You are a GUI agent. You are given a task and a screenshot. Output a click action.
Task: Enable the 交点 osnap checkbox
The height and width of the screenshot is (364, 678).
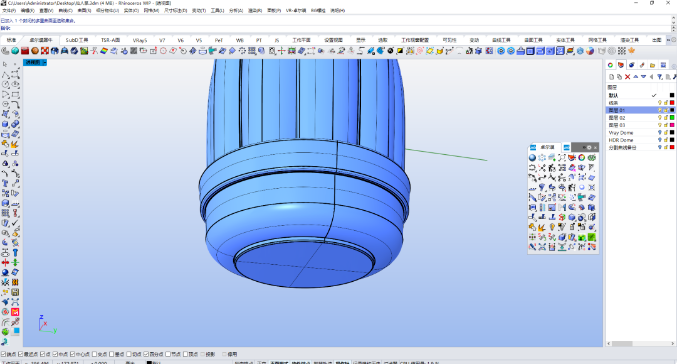click(x=94, y=354)
